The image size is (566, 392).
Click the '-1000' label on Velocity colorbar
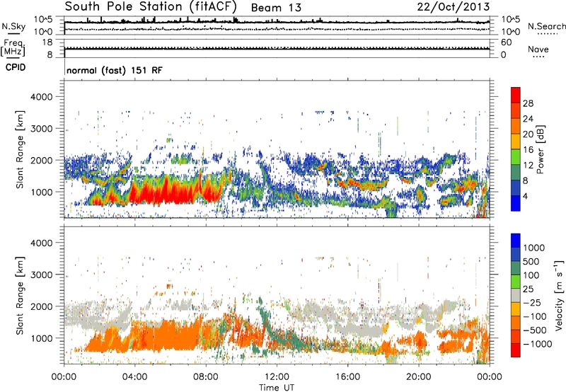(x=537, y=344)
